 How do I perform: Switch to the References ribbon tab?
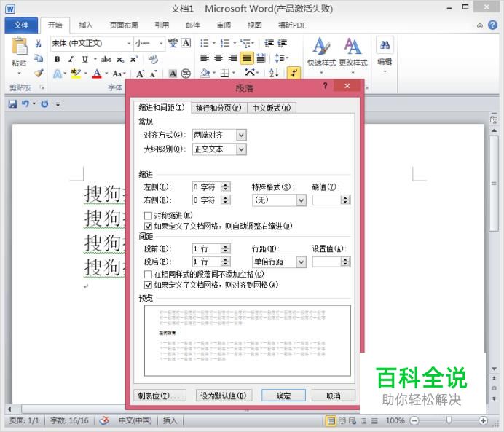click(162, 25)
